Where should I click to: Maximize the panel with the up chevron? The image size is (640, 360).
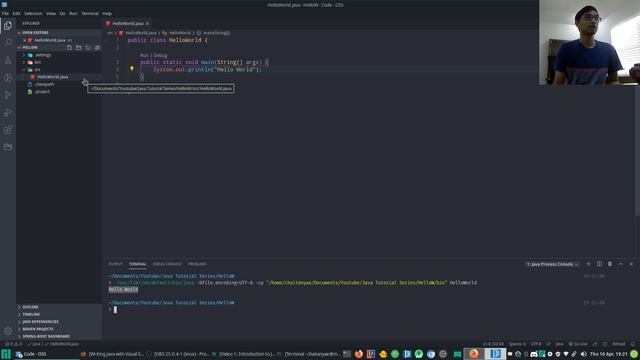click(x=620, y=264)
